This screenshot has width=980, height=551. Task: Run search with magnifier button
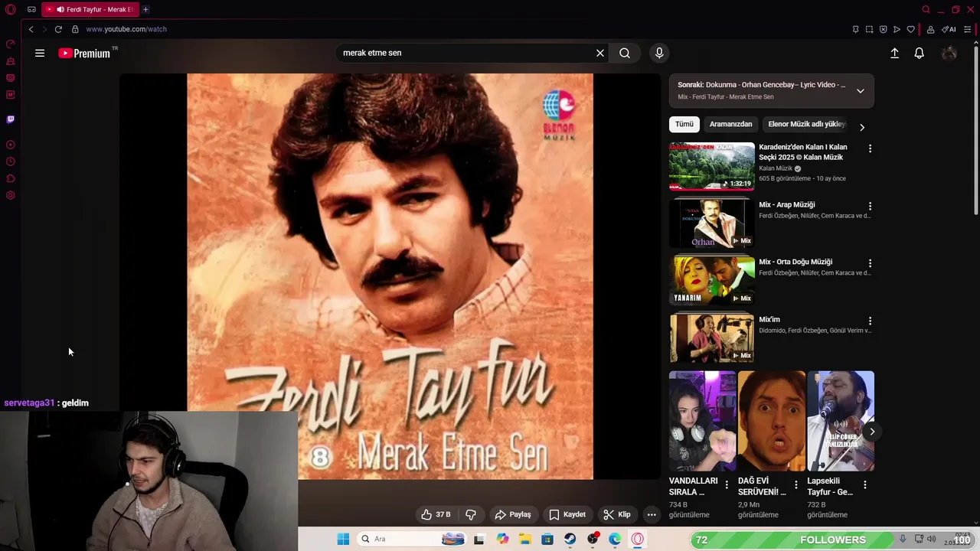(x=625, y=53)
